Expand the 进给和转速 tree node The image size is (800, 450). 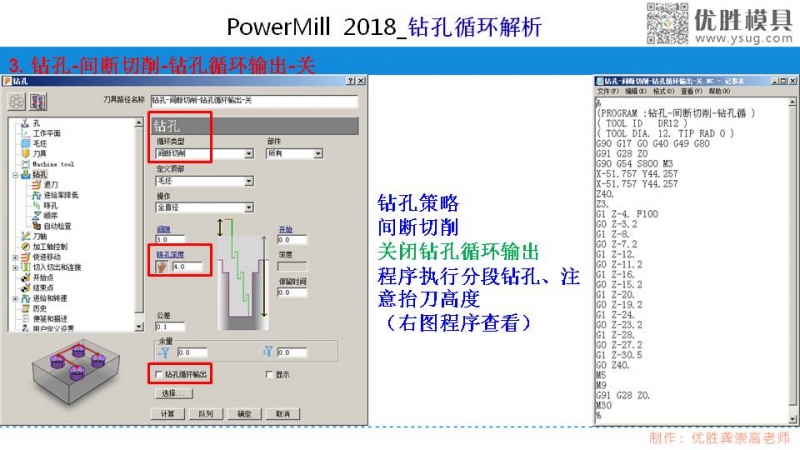tap(15, 298)
